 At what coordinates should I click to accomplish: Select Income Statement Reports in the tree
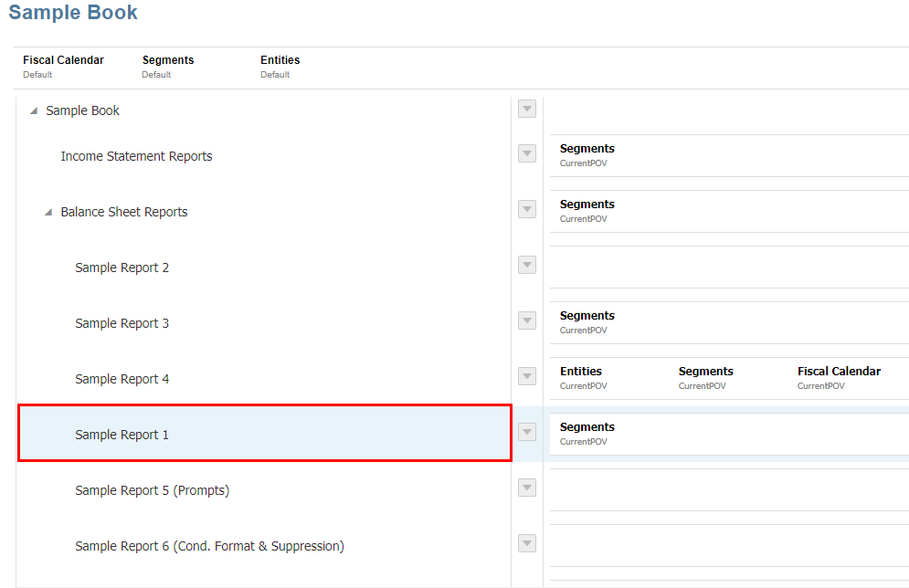pos(136,156)
